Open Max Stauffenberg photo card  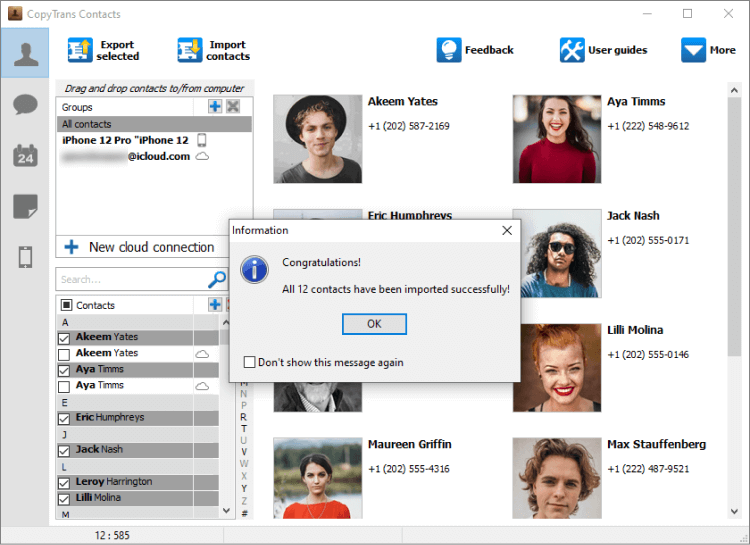coord(557,478)
